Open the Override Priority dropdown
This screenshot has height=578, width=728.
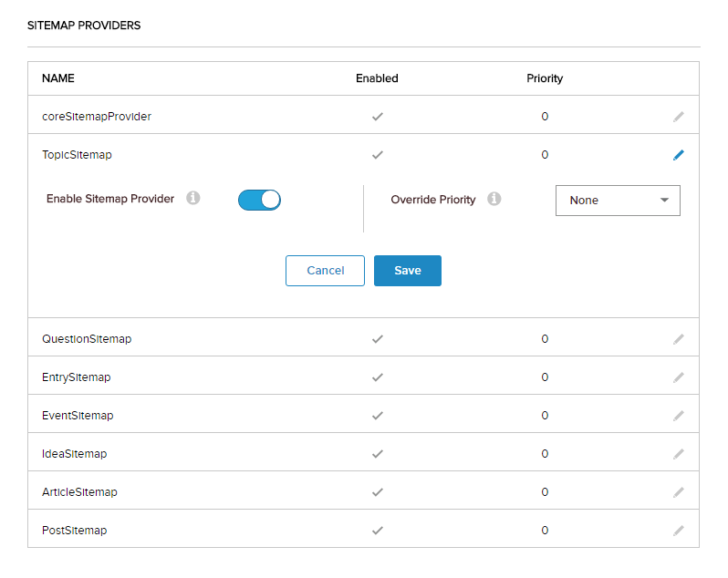coord(618,200)
